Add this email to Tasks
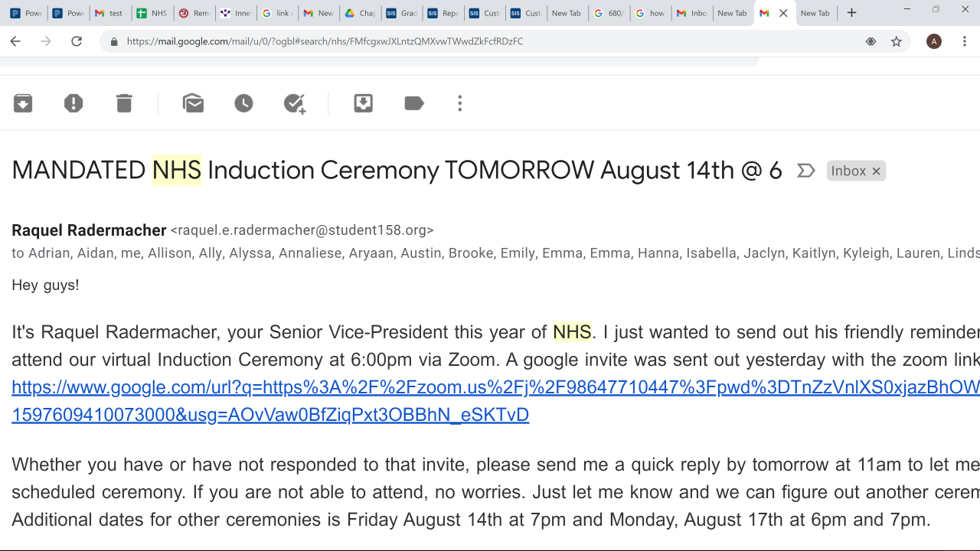This screenshot has width=980, height=551. [x=295, y=103]
